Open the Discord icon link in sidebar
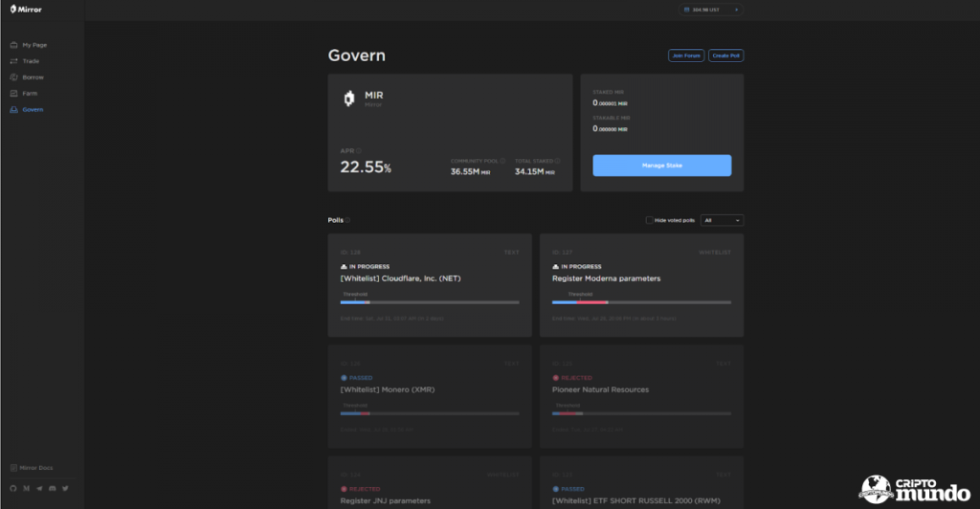 (52, 489)
